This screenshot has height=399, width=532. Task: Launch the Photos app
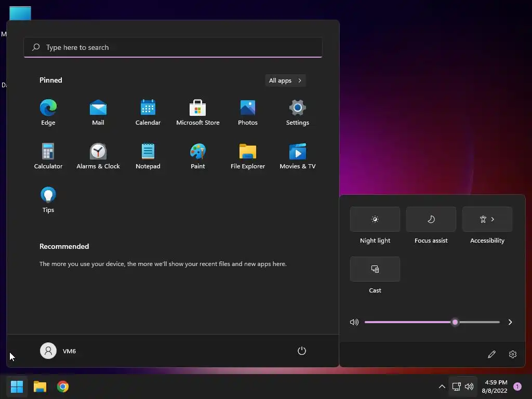tap(248, 112)
